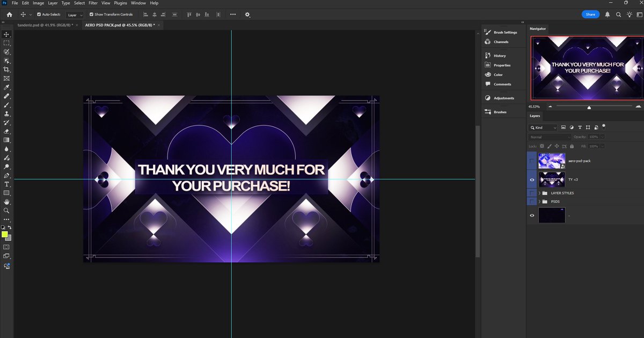The width and height of the screenshot is (644, 338).
Task: Select the Move tool
Action: point(6,34)
